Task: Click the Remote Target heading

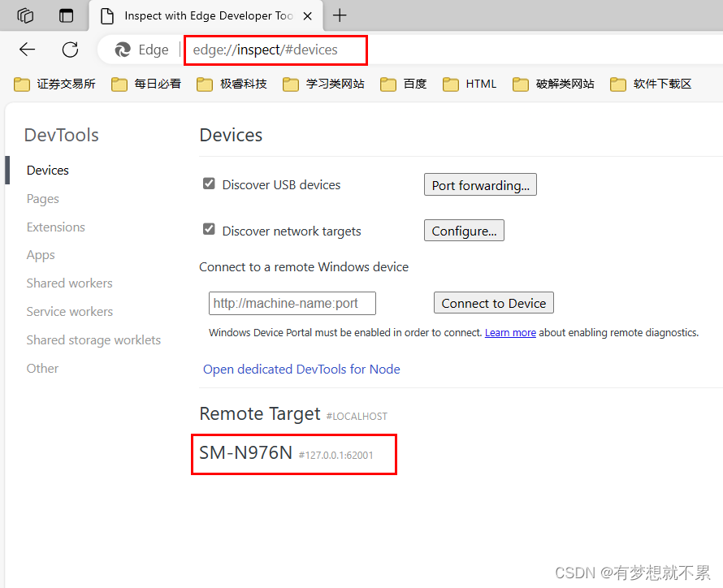Action: tap(260, 414)
